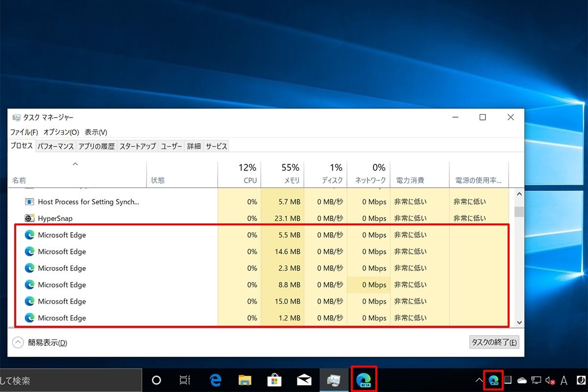588x392 pixels.
Task: Click the 5.5 MB memory cell
Action: [283, 235]
